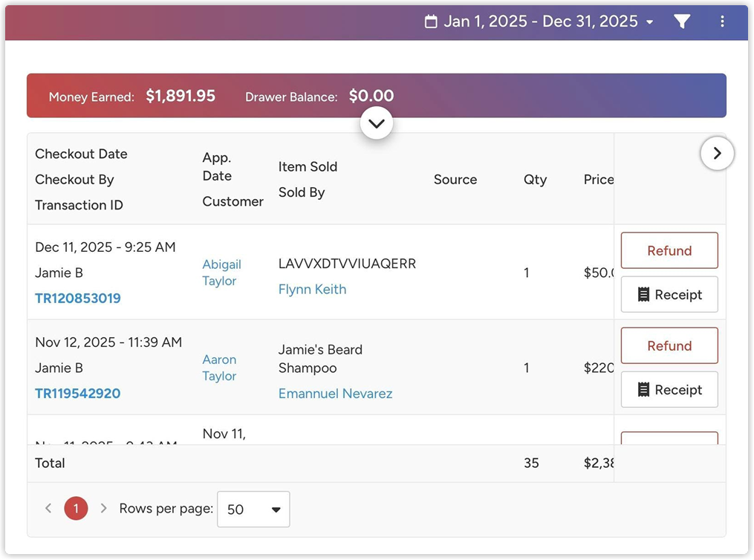Open transaction link TR120853019
Screen dimensions: 754x560
(78, 298)
